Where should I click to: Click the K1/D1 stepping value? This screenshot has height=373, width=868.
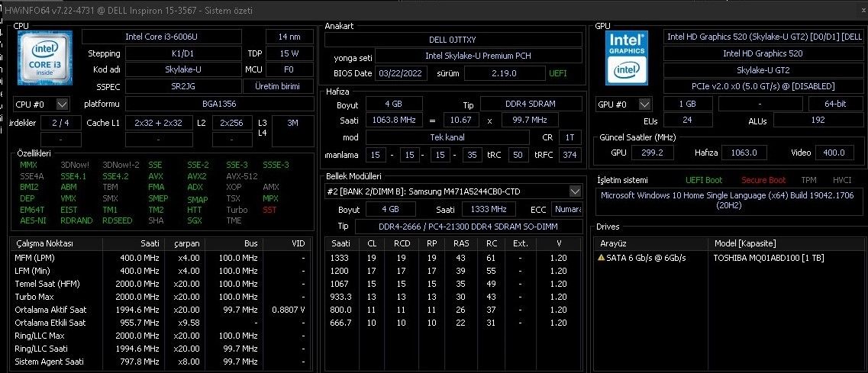(182, 53)
